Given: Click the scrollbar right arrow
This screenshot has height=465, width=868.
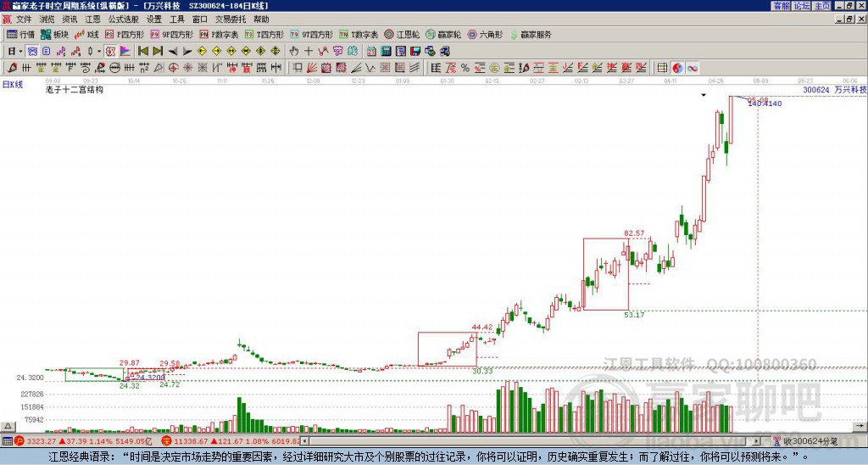Looking at the screenshot, I should pyautogui.click(x=756, y=441).
